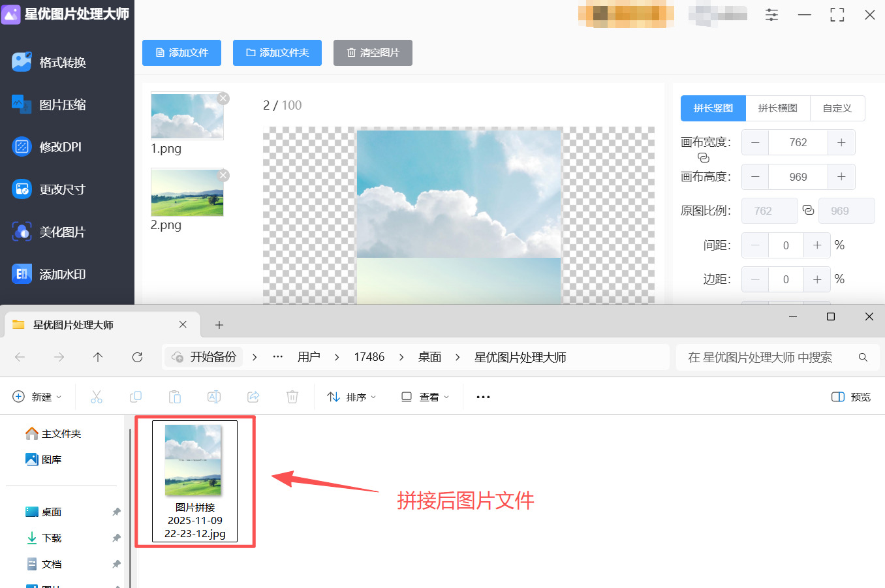The height and width of the screenshot is (588, 885).
Task: Switch to the 自定义 tab
Action: click(x=837, y=108)
